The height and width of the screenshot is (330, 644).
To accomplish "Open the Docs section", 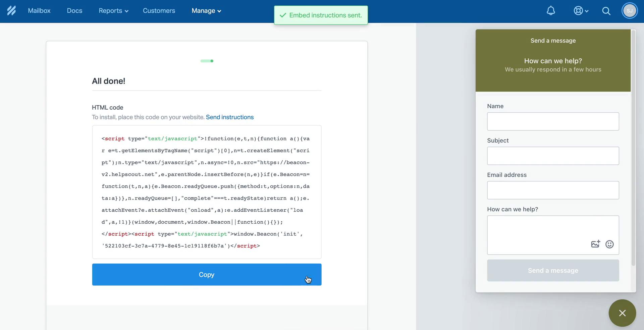I will coord(74,11).
